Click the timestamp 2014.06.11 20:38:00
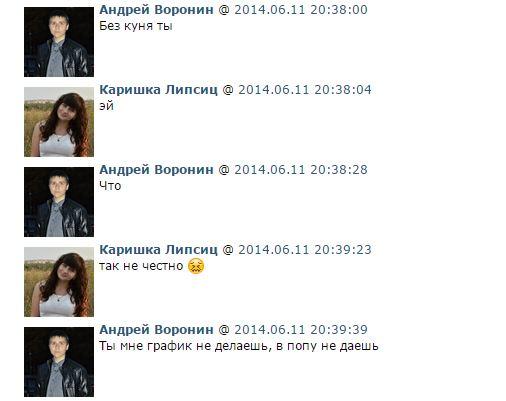This screenshot has height=401, width=506. pos(301,10)
